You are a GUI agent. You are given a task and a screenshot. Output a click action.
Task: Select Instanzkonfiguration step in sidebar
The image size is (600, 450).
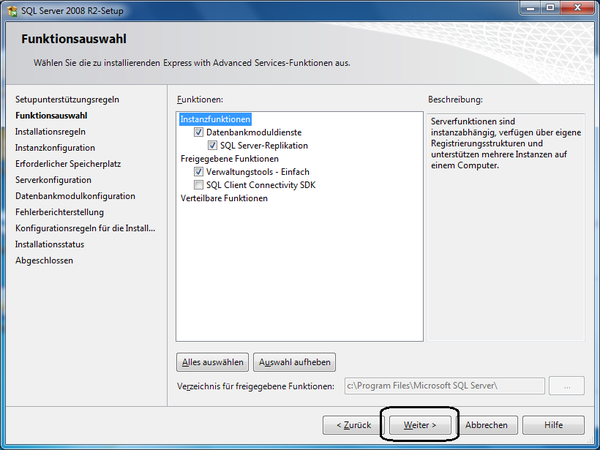55,148
